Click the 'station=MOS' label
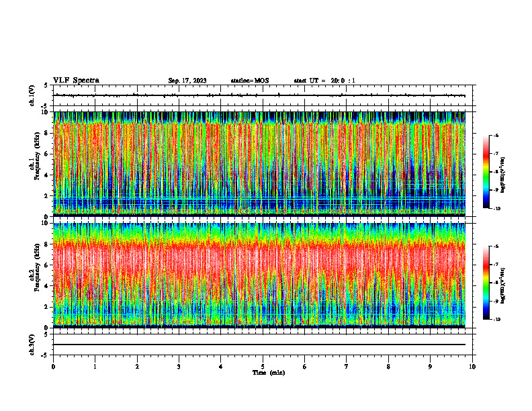The height and width of the screenshot is (411, 532). (x=250, y=81)
